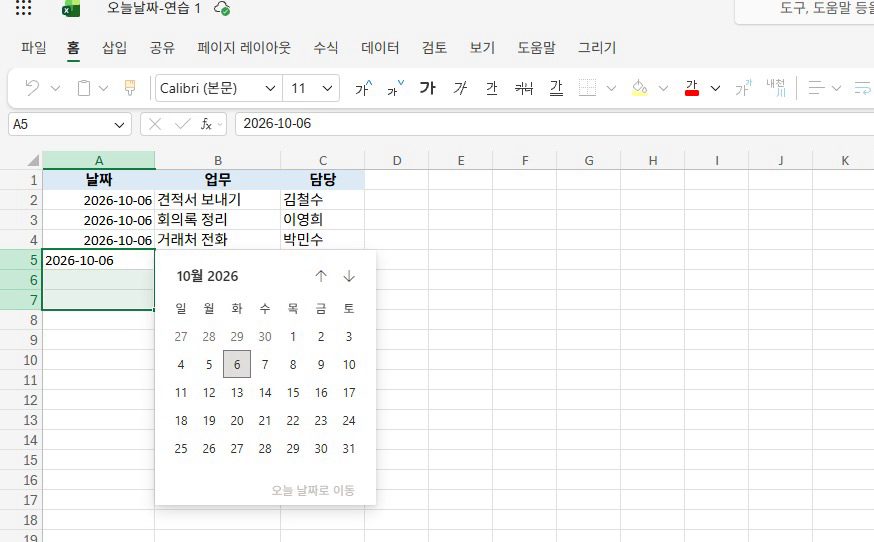This screenshot has height=542, width=874.
Task: Pick date 6 in the calendar
Action: tap(237, 364)
